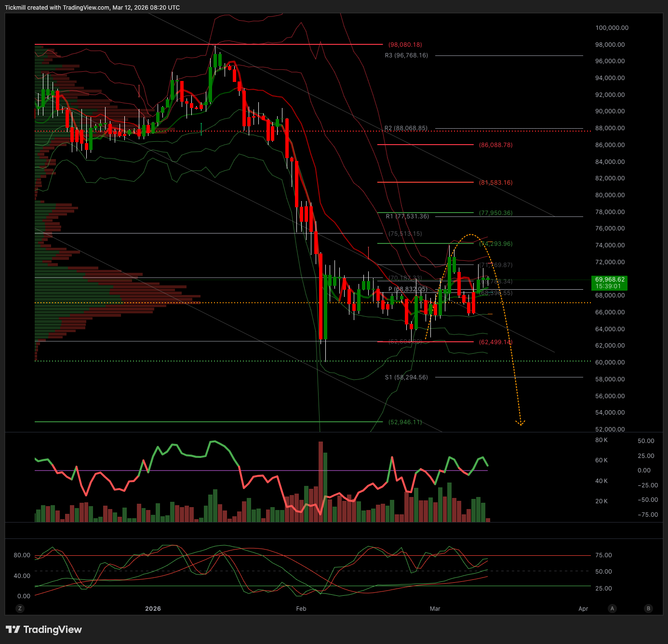Click the TradingView logo
The width and height of the screenshot is (668, 644).
tap(44, 630)
